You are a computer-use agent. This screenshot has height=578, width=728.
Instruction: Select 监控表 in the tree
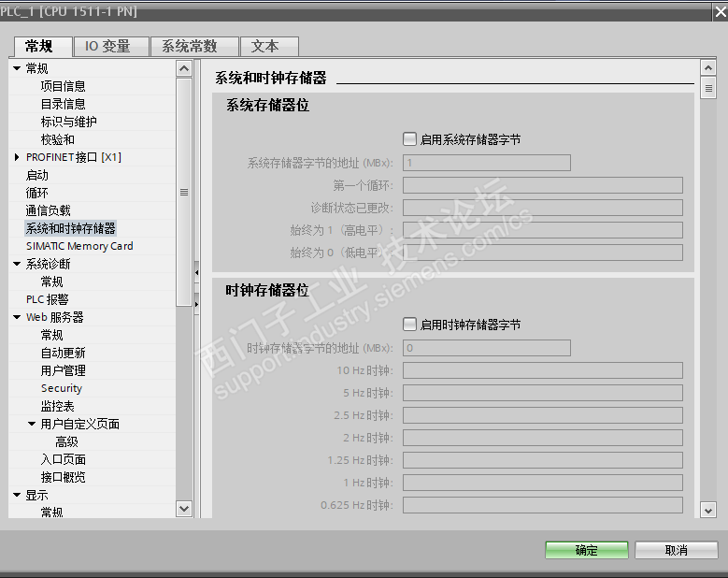click(x=58, y=406)
